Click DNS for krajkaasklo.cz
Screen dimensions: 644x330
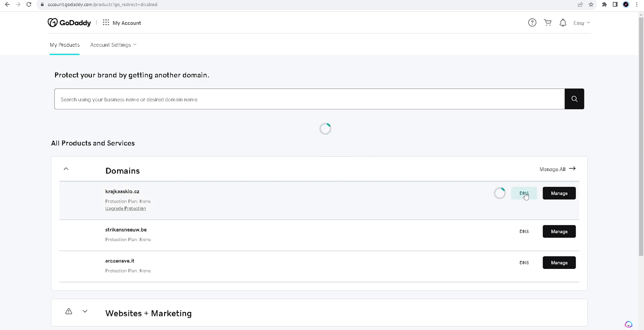524,193
